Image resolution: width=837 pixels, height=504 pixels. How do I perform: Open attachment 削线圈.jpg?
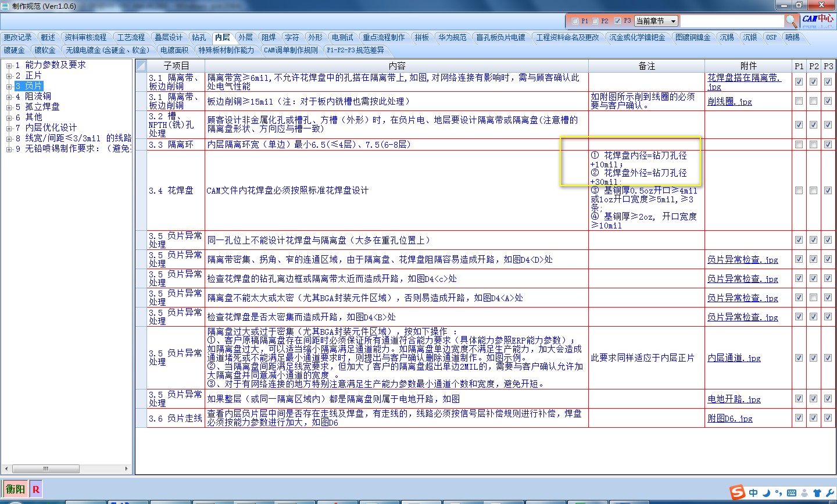729,102
